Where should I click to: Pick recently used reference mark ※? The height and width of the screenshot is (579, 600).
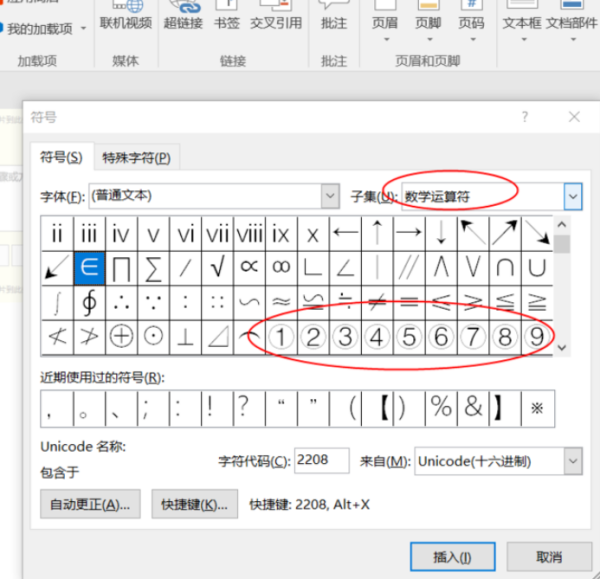tap(537, 408)
